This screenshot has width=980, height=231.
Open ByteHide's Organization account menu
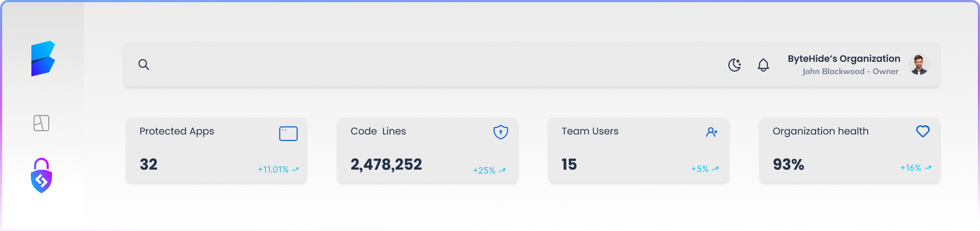(844, 59)
